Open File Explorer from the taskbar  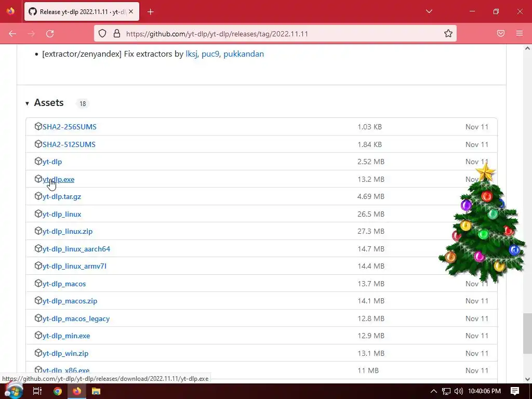tap(96, 391)
